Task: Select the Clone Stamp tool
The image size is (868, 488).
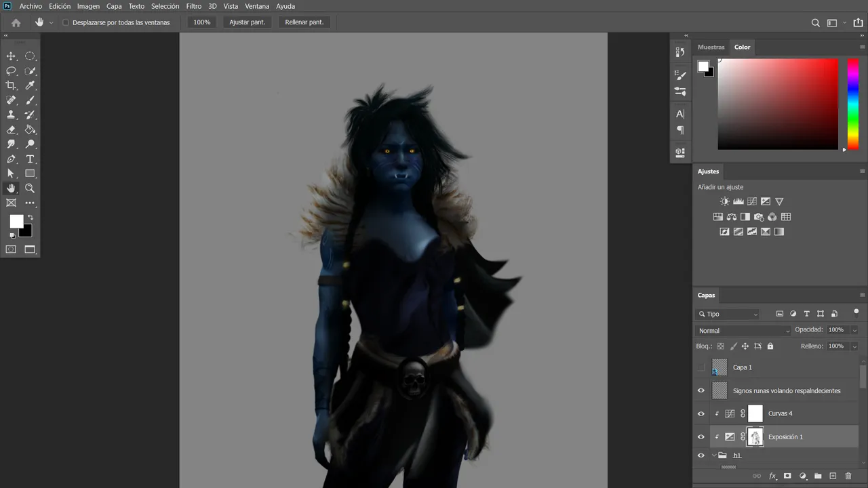Action: [x=11, y=115]
